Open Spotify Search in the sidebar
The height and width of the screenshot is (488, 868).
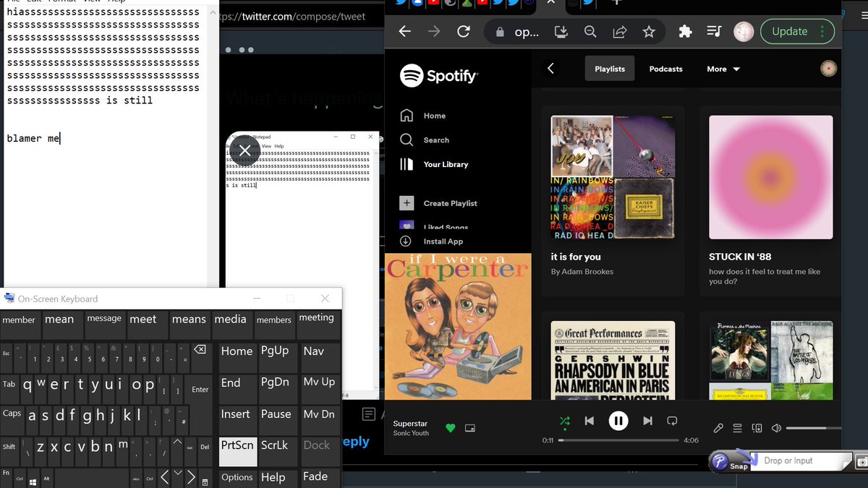(425, 140)
